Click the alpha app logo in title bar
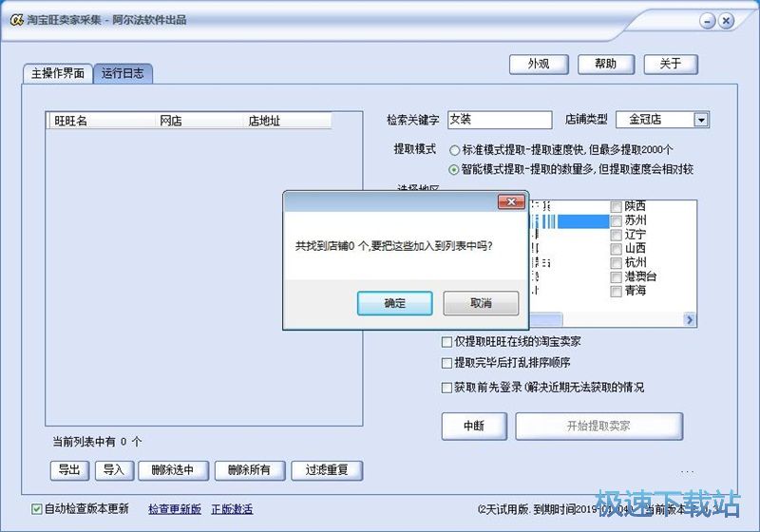Viewport: 760px width, 532px height. click(x=16, y=20)
